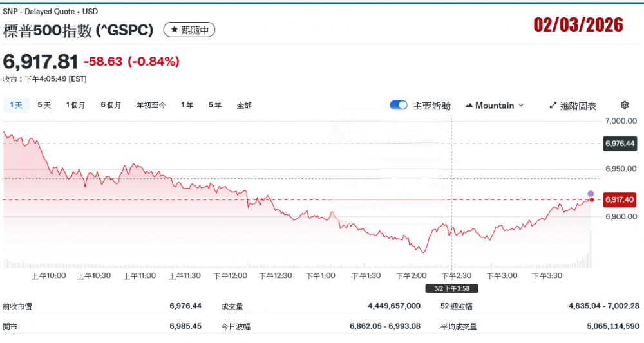Image resolution: width=644 pixels, height=343 pixels.
Task: Select the 5年 range tab
Action: [215, 105]
